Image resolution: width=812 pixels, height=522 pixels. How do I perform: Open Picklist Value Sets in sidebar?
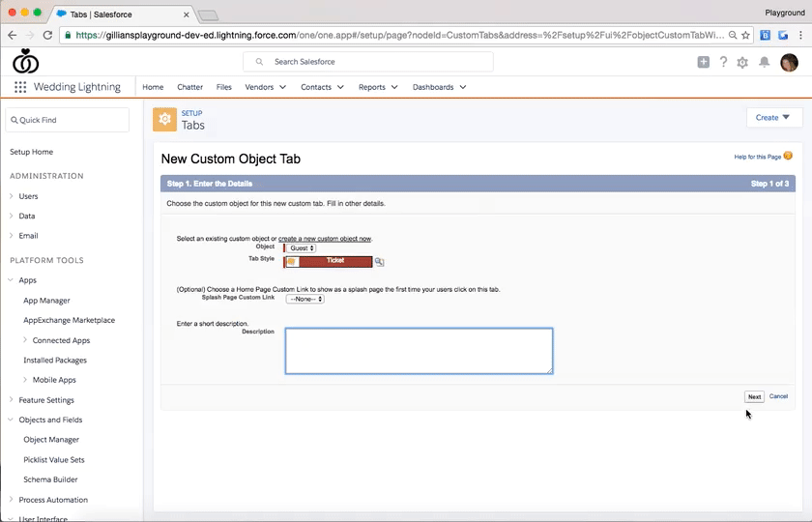tap(54, 459)
